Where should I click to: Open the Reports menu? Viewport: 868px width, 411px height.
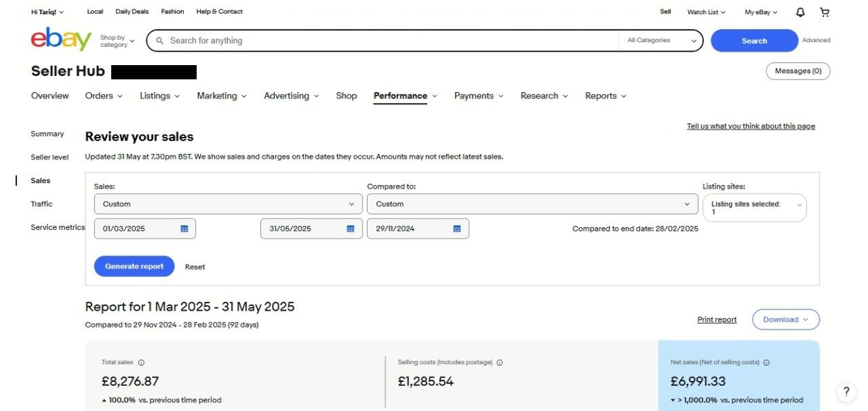click(606, 96)
